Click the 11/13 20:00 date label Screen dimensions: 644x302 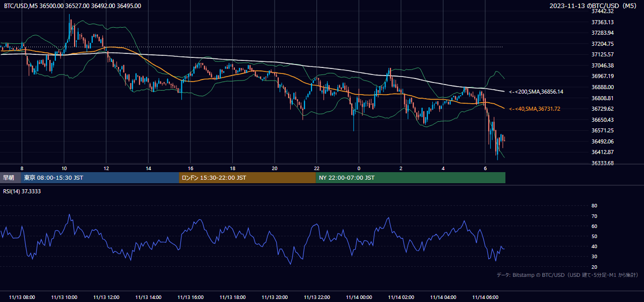point(275,297)
